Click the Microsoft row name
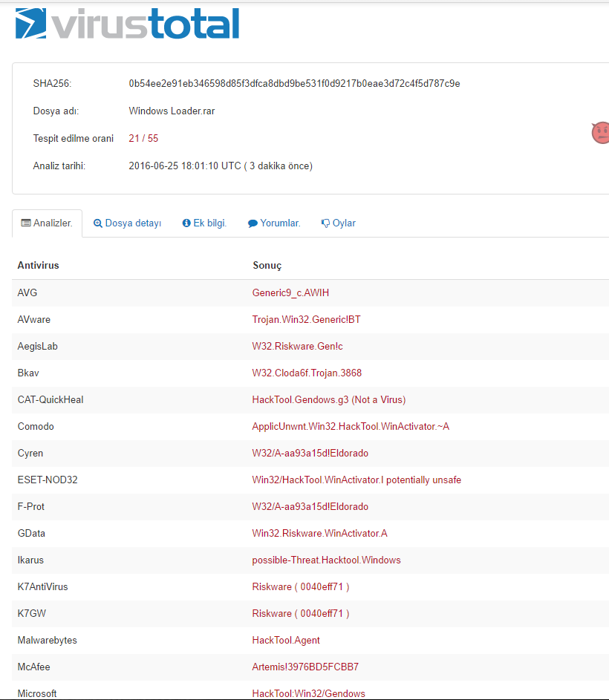Image resolution: width=609 pixels, height=700 pixels. pos(37,694)
